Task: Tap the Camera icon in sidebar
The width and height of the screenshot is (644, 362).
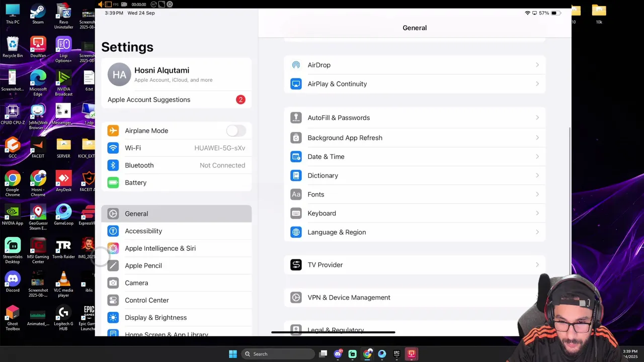Action: pyautogui.click(x=113, y=283)
